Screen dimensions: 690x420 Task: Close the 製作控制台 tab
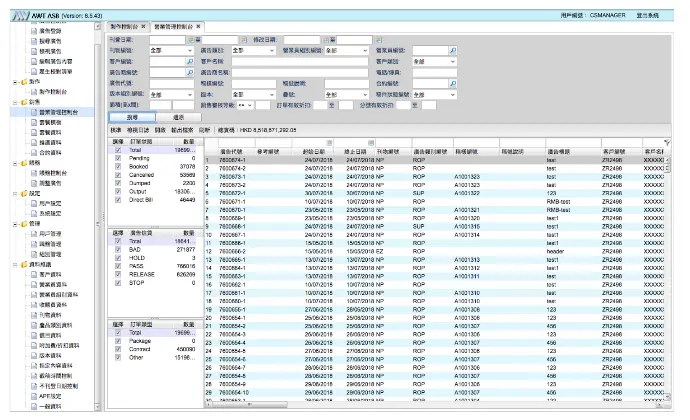[143, 26]
